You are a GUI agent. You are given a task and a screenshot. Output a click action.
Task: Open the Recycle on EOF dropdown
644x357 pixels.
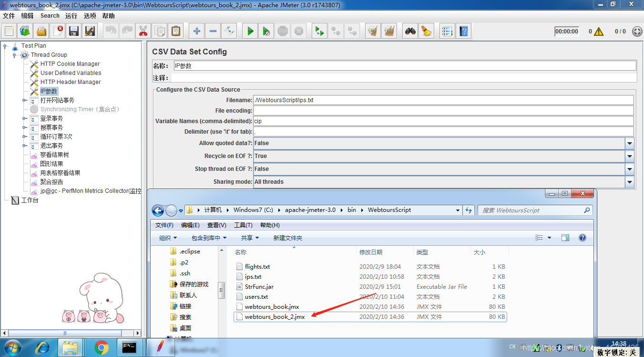click(x=630, y=156)
